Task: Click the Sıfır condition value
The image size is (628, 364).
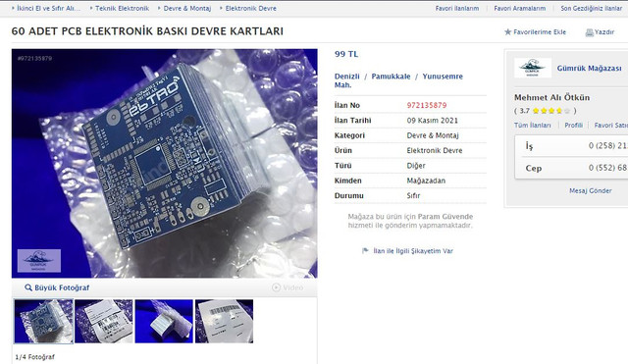Action: 413,196
